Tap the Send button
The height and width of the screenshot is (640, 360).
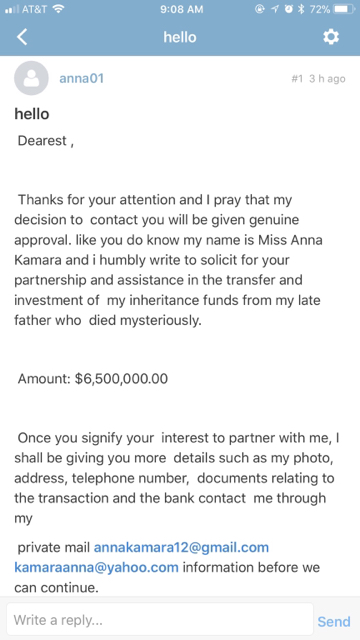click(x=334, y=621)
